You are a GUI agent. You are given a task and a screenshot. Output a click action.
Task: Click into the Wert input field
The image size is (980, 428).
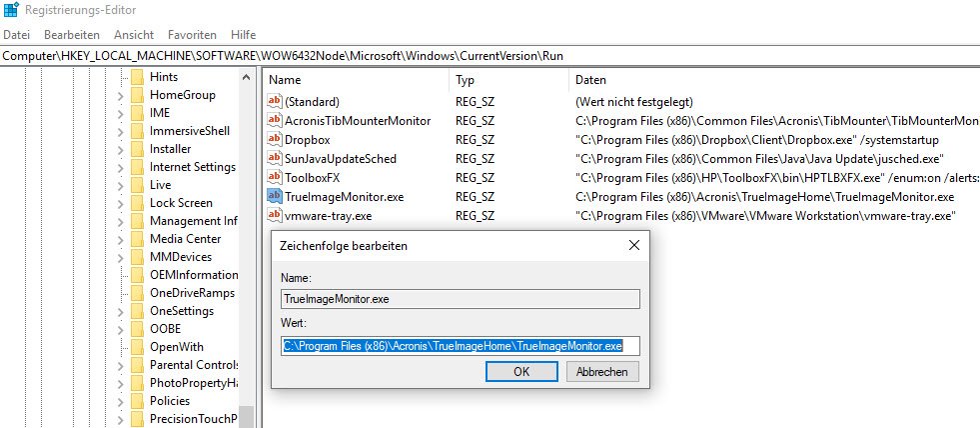click(x=461, y=346)
